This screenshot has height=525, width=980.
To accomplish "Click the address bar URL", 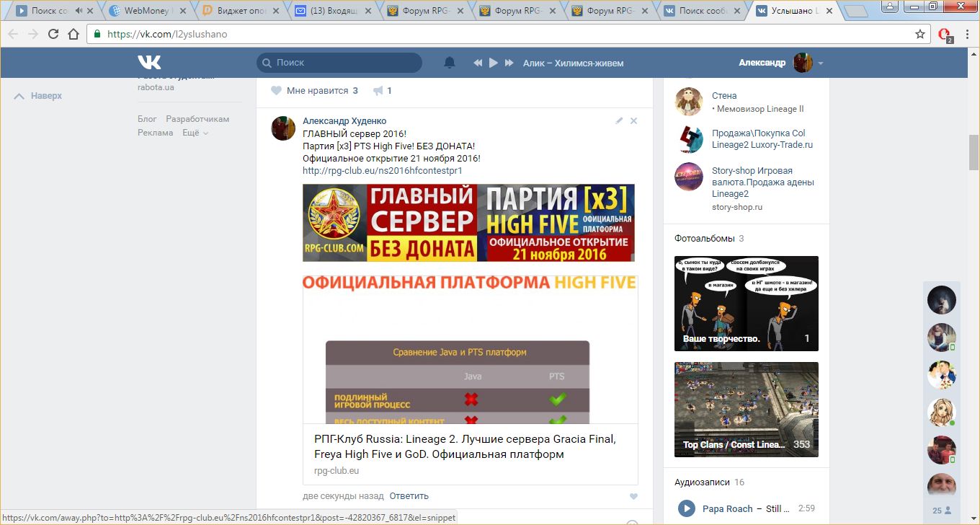I will coord(167,34).
